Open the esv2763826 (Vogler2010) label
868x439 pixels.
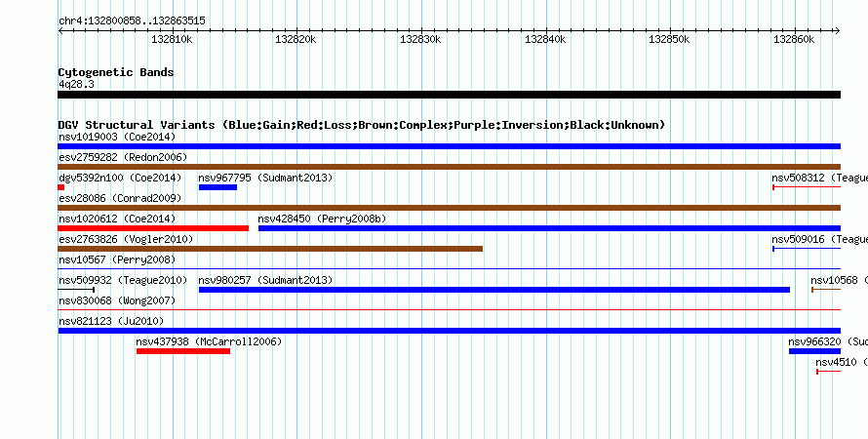click(126, 239)
